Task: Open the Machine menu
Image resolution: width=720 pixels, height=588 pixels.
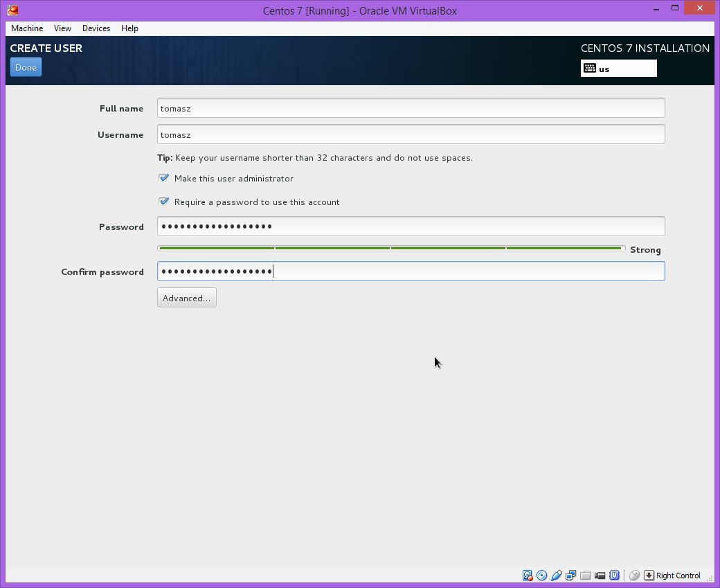Action: [27, 28]
